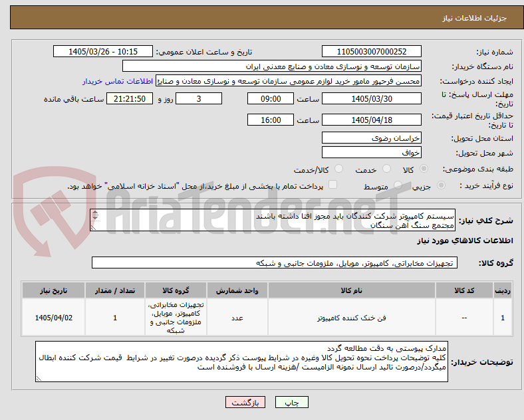524x420 pixels.
Task: Click the unit cell عدد
Action: click(x=237, y=318)
